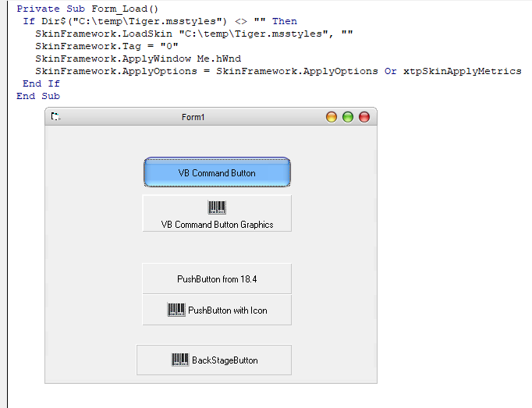Viewport: 532px width, 408px height.
Task: Click the 'xtpSkinApplyMetrics' text in the code
Action: [x=462, y=71]
